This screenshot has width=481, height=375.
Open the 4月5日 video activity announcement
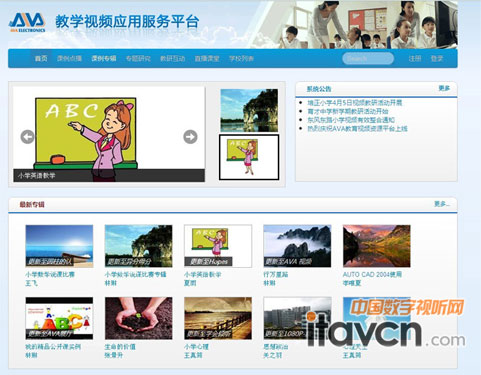(355, 103)
